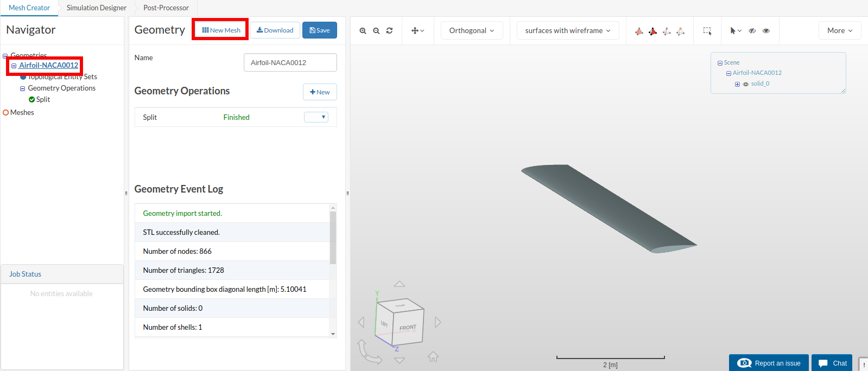Screen dimensions: 868x371
Task: Click the curved rotate-view arrow icon
Action: 369,352
